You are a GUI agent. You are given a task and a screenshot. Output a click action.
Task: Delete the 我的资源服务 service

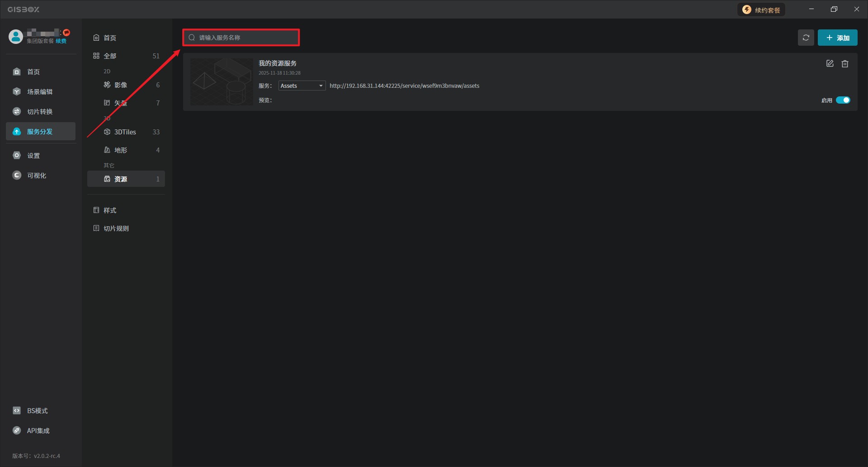(x=844, y=64)
